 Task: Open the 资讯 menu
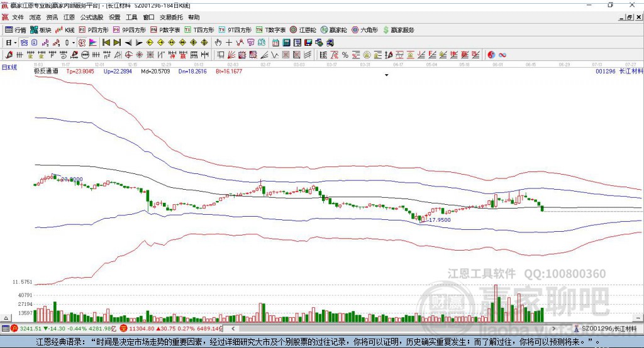coord(52,17)
